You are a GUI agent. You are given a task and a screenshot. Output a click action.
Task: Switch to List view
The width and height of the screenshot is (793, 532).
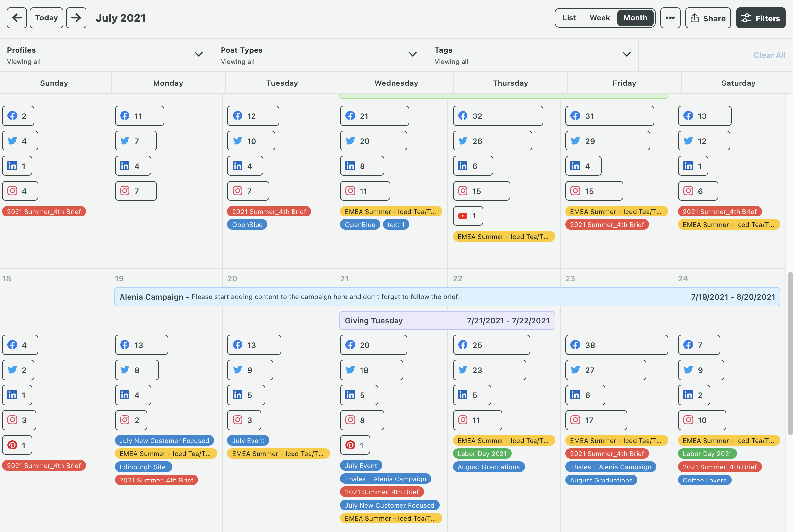569,17
